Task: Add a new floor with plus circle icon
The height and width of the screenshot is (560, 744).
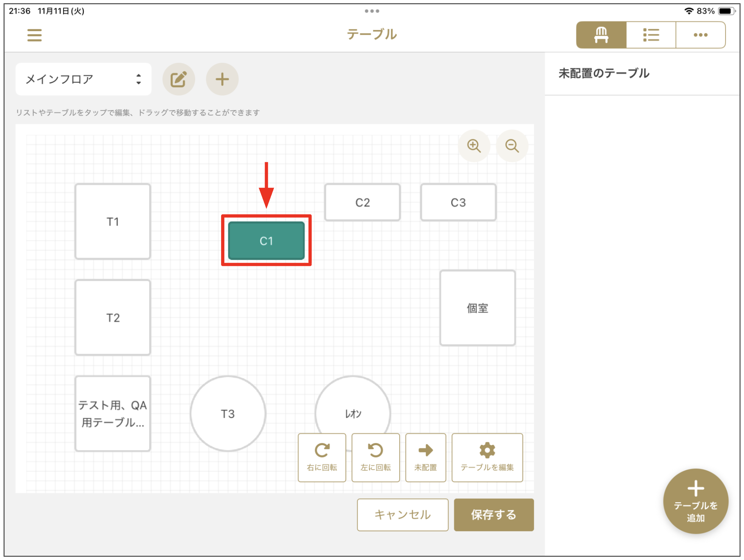Action: point(222,79)
